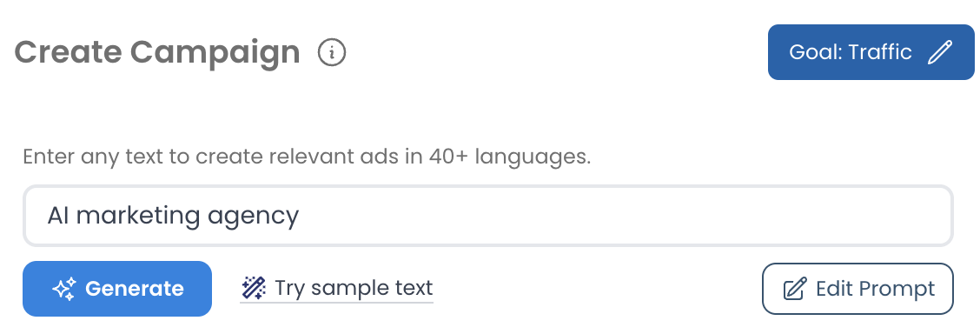Click the "40+ languages" text
Screen dimensions: 980x334
(x=509, y=157)
